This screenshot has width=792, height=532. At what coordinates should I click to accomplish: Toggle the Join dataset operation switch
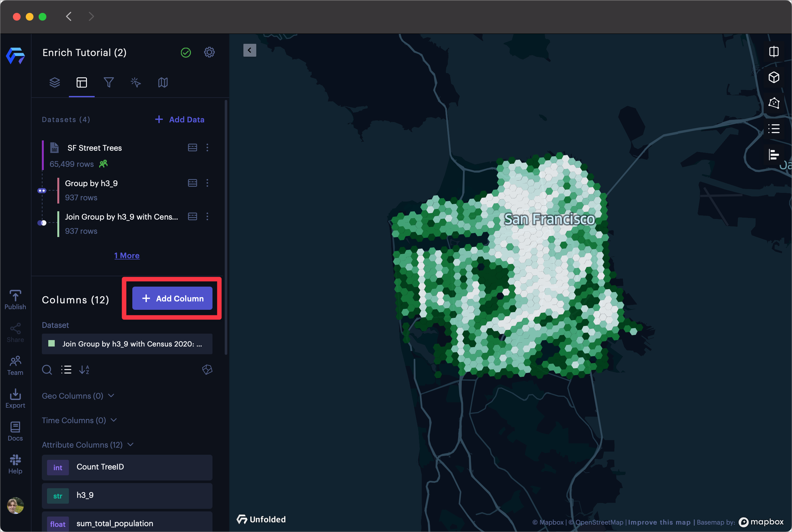42,223
